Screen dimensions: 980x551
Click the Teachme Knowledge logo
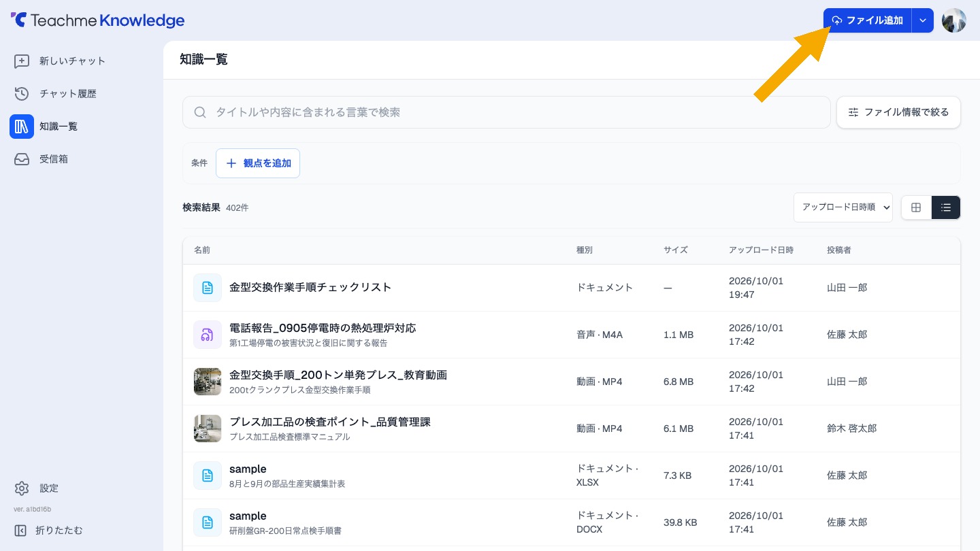(x=97, y=20)
